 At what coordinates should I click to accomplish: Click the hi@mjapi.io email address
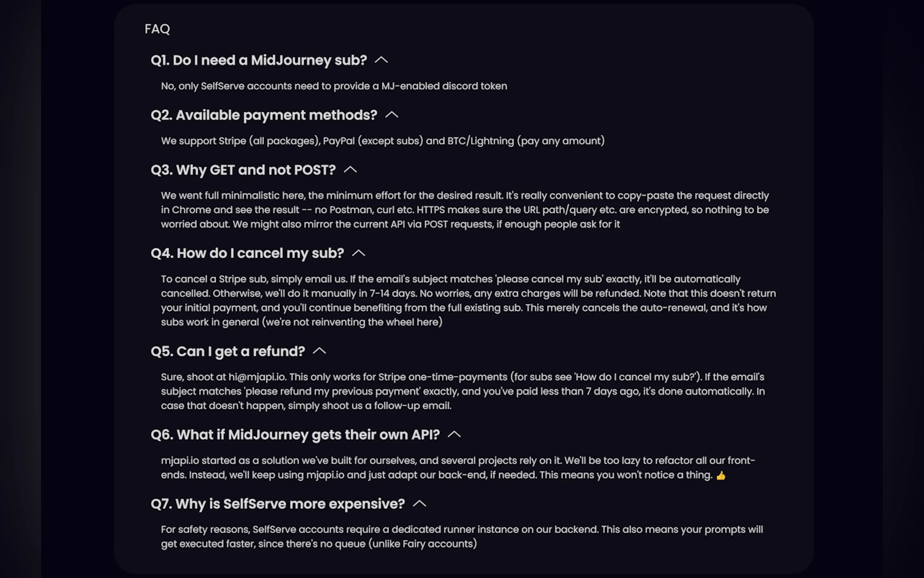[x=257, y=377]
